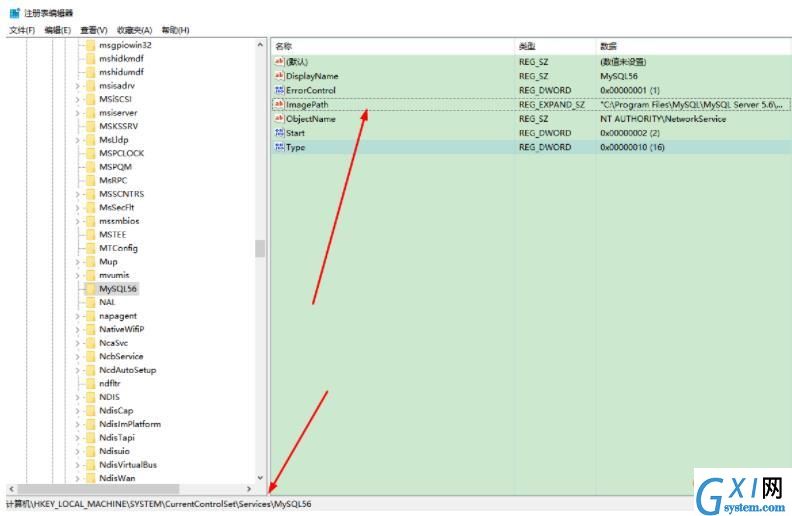Click the folder icon of MySQL56

point(90,289)
